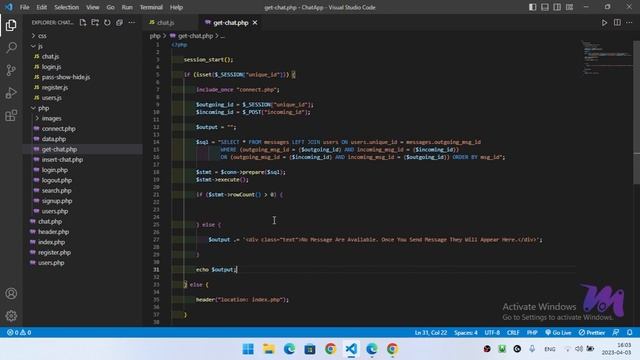Open editor more actions menu
Image resolution: width=640 pixels, height=360 pixels.
(629, 23)
